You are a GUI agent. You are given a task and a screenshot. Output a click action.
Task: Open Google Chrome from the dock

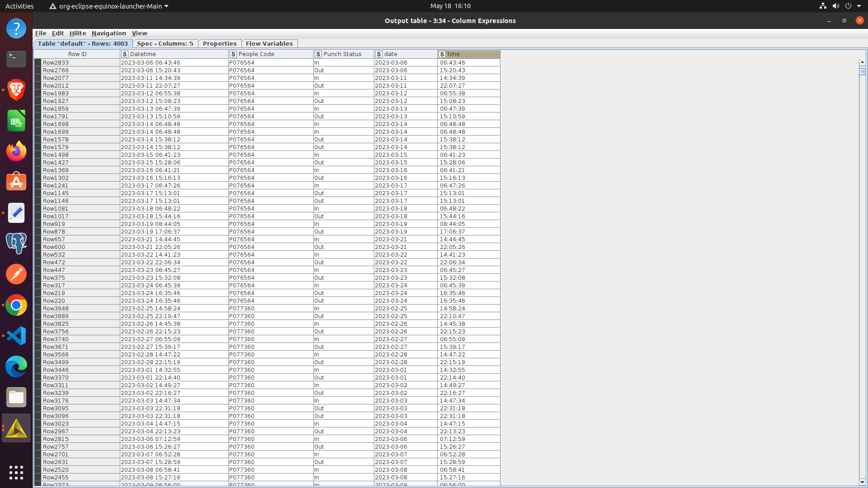click(x=16, y=305)
